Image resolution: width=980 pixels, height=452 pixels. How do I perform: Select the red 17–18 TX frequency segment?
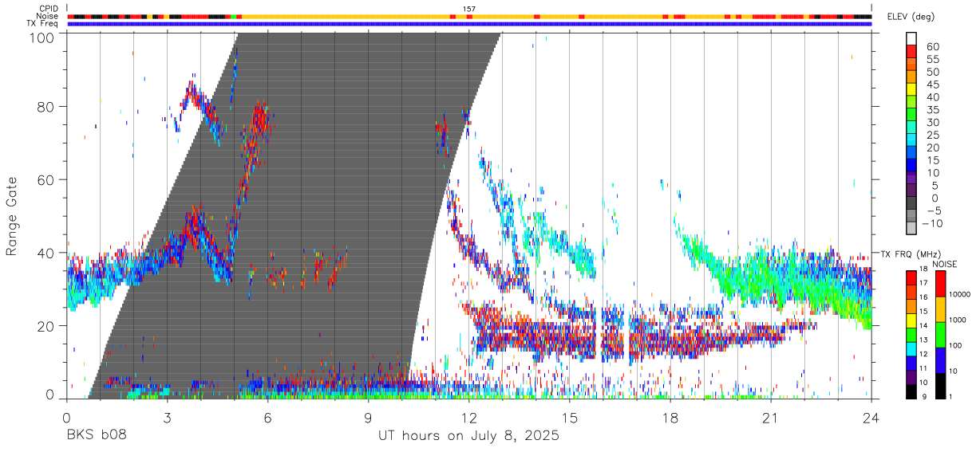click(x=911, y=277)
